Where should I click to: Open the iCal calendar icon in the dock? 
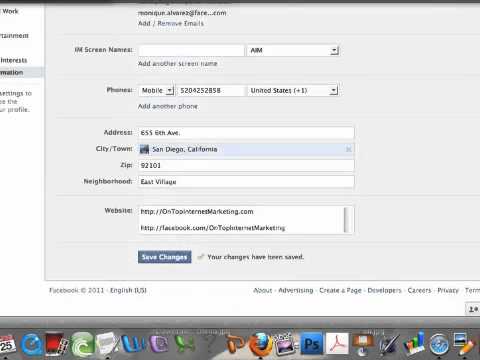pos(7,344)
